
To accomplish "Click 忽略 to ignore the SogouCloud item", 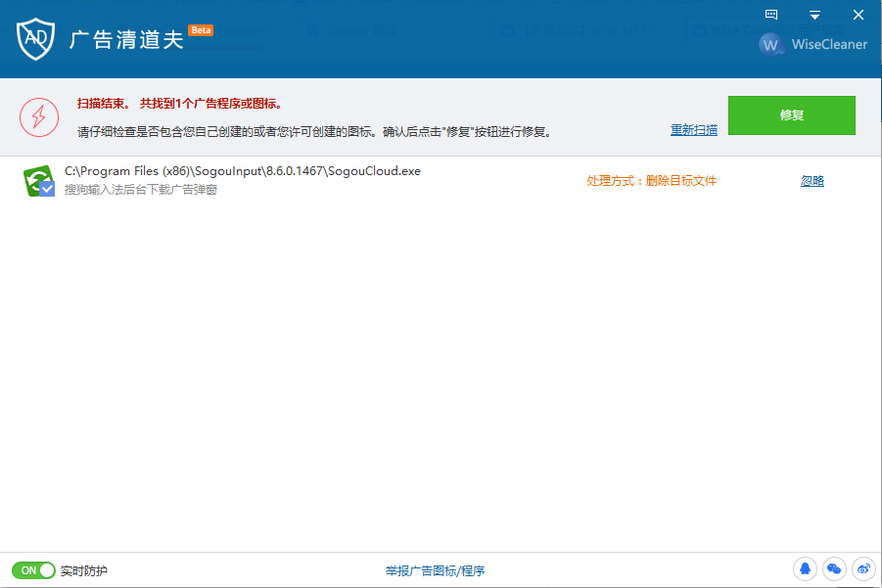I will (812, 181).
